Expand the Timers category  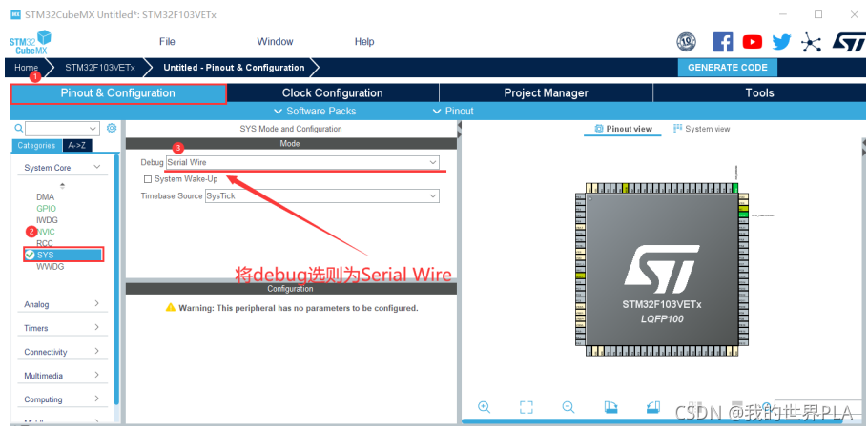(63, 328)
